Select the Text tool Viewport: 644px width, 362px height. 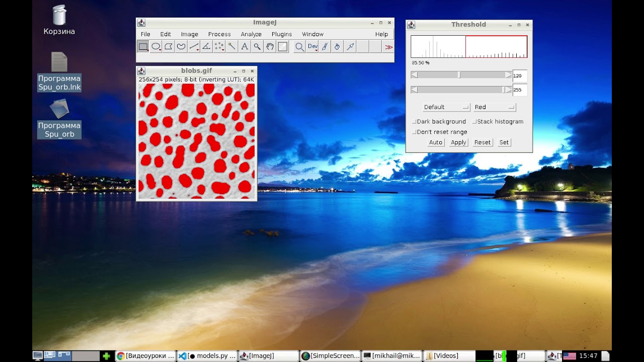[x=245, y=47]
